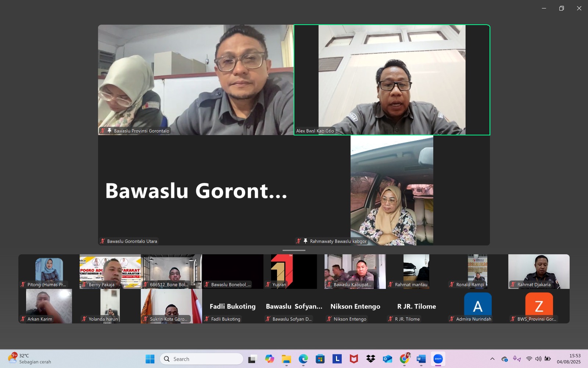Click the Task View icon
Image resolution: width=588 pixels, height=368 pixels.
(252, 359)
